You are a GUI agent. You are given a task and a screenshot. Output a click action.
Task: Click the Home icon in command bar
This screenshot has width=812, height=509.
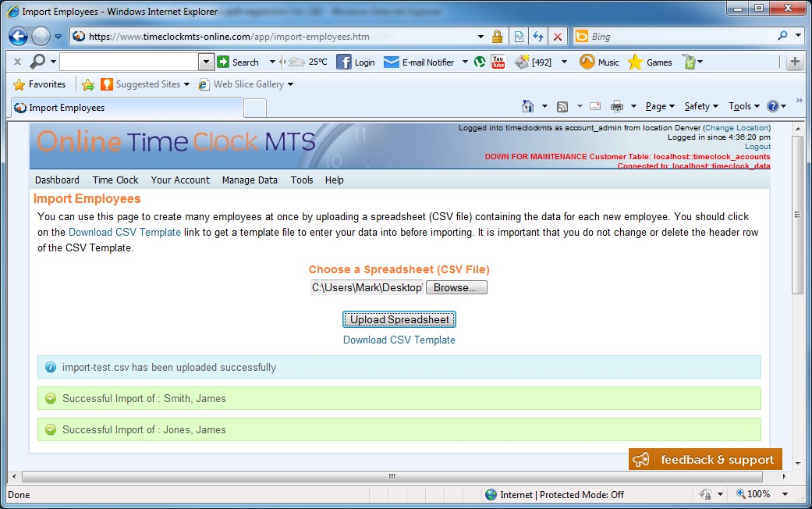point(528,105)
